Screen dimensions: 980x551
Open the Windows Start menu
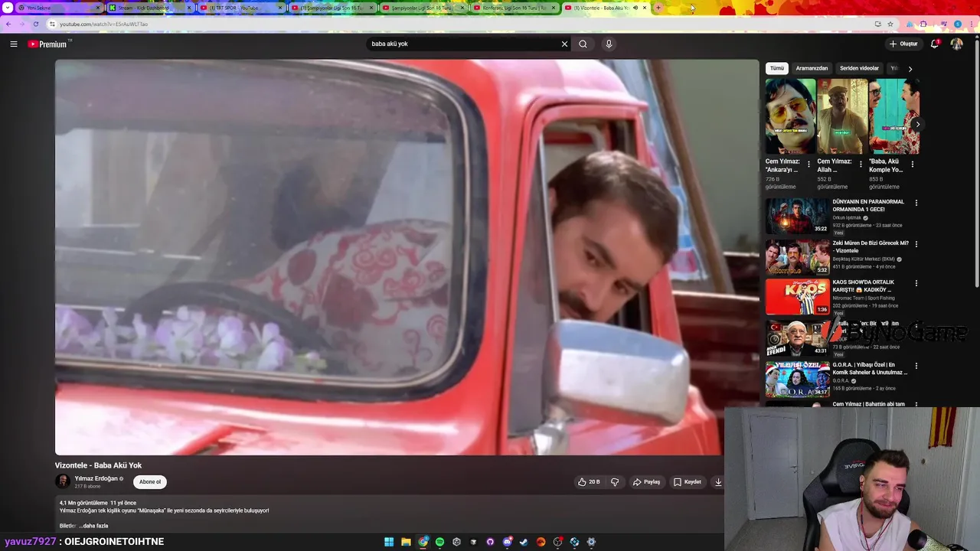coord(389,542)
